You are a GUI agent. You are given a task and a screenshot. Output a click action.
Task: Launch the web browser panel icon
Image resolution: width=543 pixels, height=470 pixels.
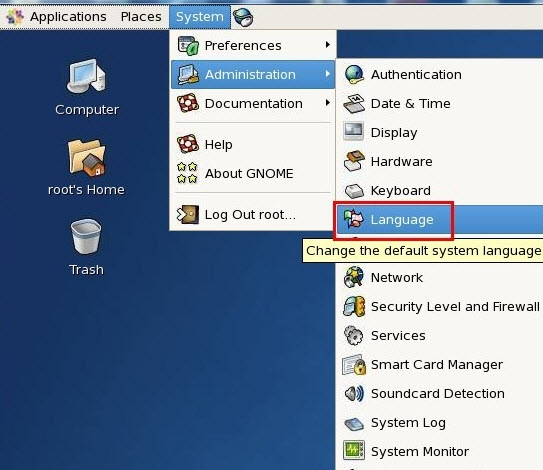click(x=243, y=17)
